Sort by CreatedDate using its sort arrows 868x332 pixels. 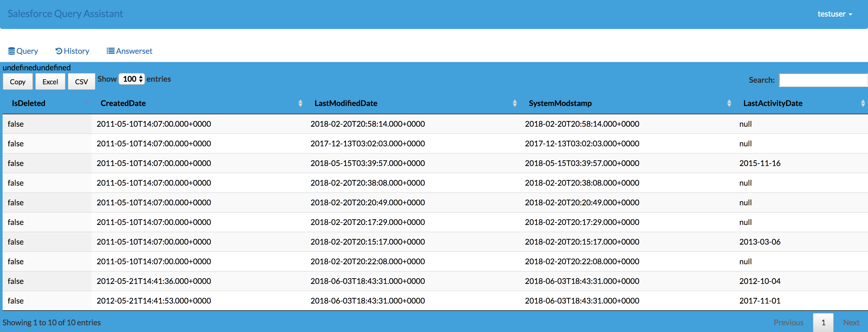[300, 103]
